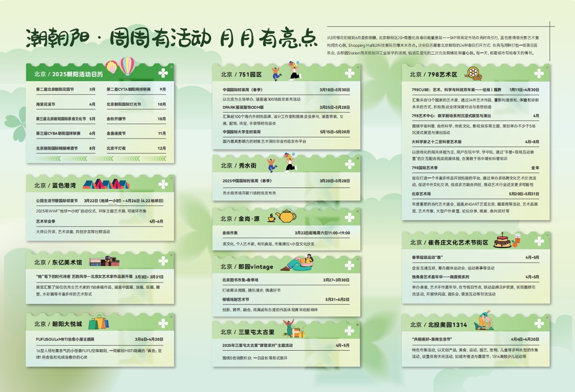
Task: Select the heading 北京 / 2025朝阳活动日历
Action: (68, 74)
